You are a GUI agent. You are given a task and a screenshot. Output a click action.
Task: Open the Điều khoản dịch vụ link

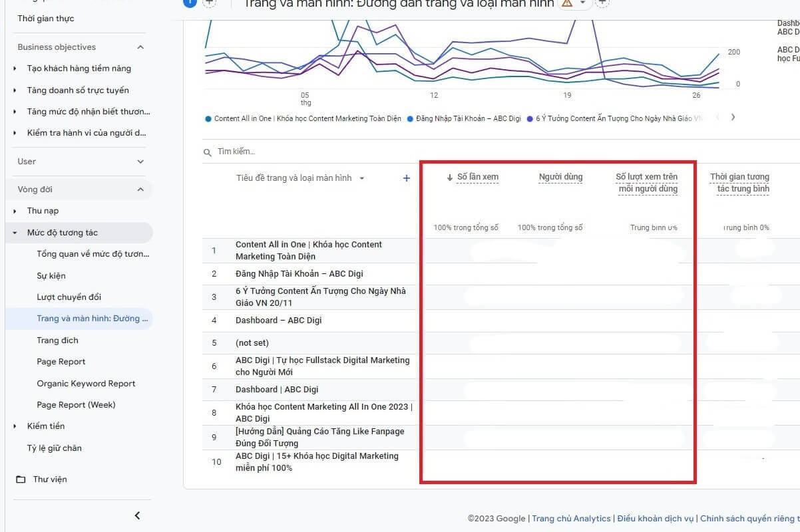(656, 519)
